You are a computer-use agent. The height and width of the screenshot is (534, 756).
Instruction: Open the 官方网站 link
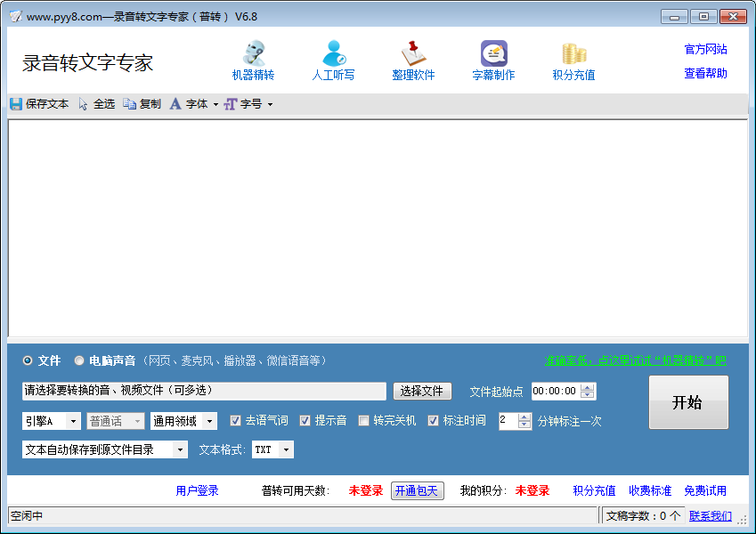tap(705, 49)
